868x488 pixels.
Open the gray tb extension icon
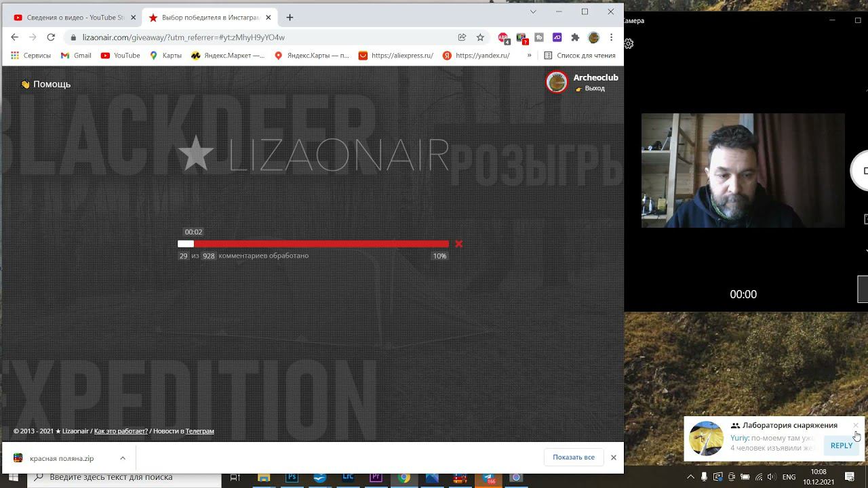(x=539, y=37)
